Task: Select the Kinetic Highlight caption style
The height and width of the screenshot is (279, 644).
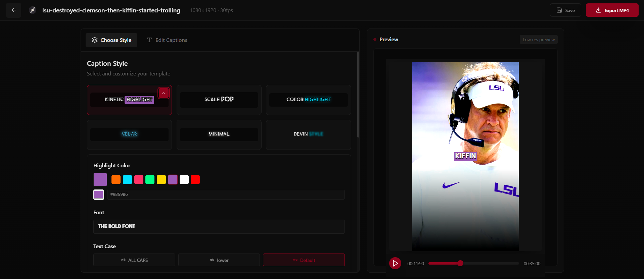Action: (x=129, y=100)
